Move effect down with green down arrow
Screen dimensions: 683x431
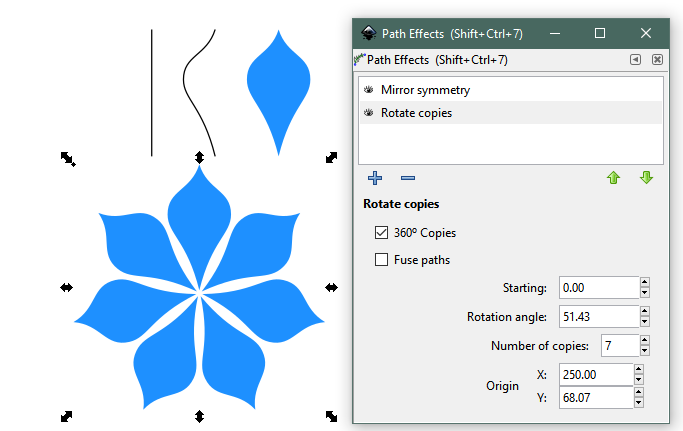[x=646, y=178]
